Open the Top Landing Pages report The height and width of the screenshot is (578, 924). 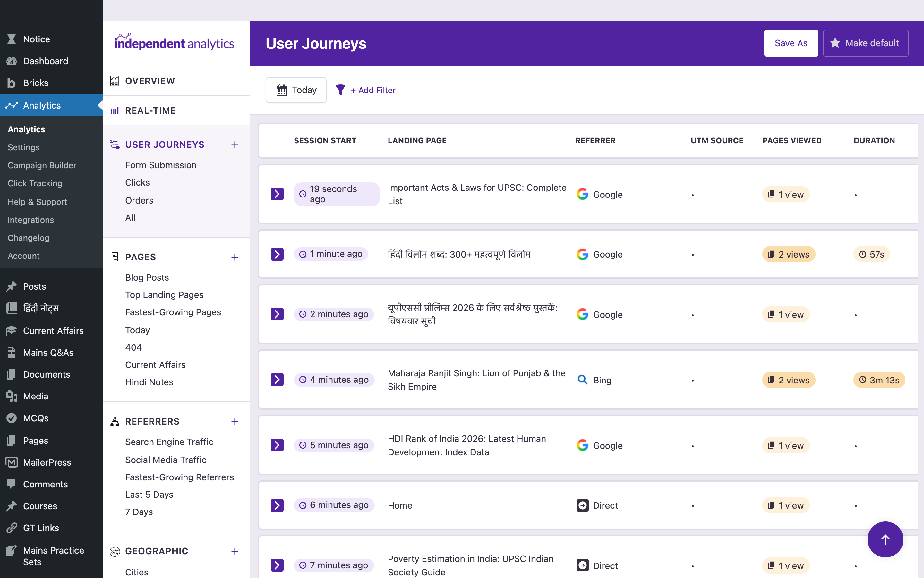[x=164, y=295]
